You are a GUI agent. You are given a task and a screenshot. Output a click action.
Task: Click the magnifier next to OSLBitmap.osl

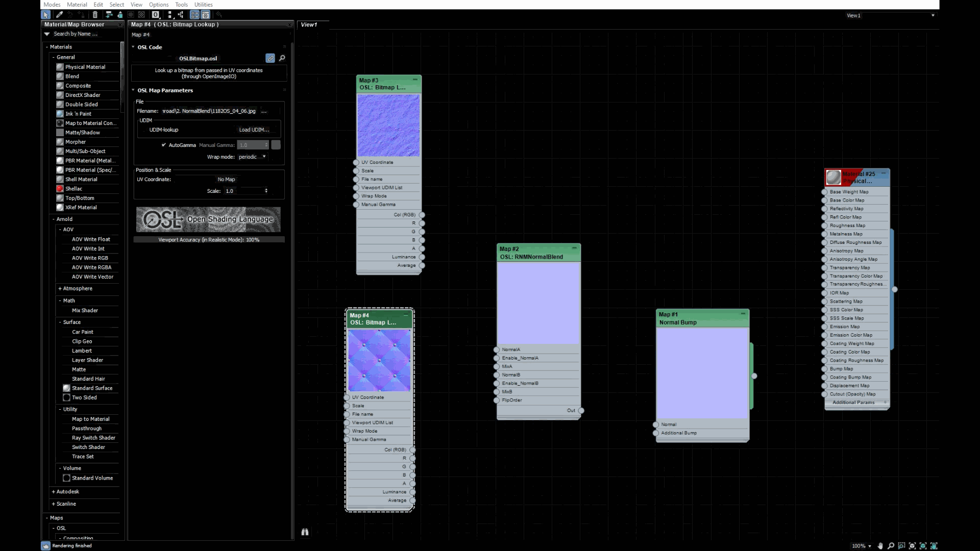pos(282,58)
